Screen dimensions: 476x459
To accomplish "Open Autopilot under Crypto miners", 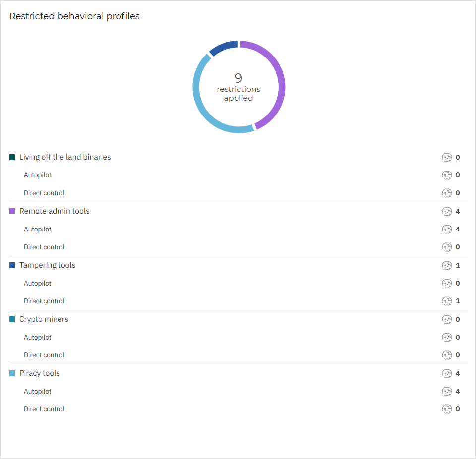I will [37, 337].
